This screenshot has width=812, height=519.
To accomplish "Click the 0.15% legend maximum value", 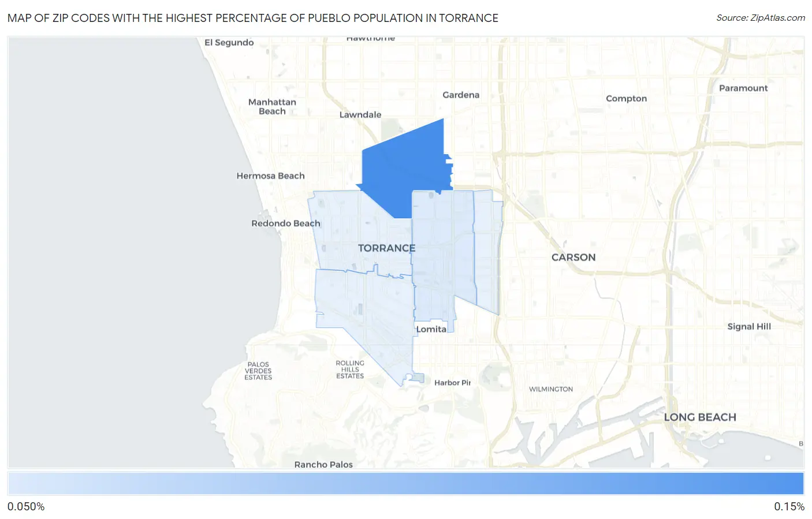I will point(789,507).
